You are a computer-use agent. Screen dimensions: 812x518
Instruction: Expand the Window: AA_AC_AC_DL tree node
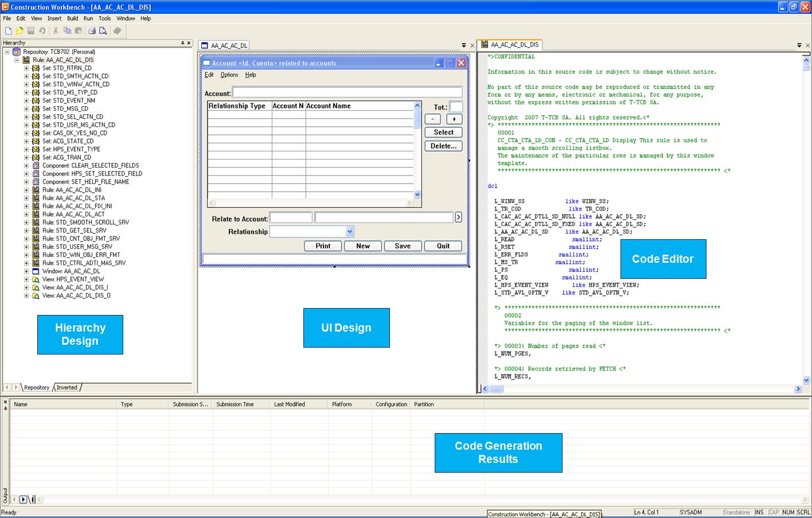[26, 271]
